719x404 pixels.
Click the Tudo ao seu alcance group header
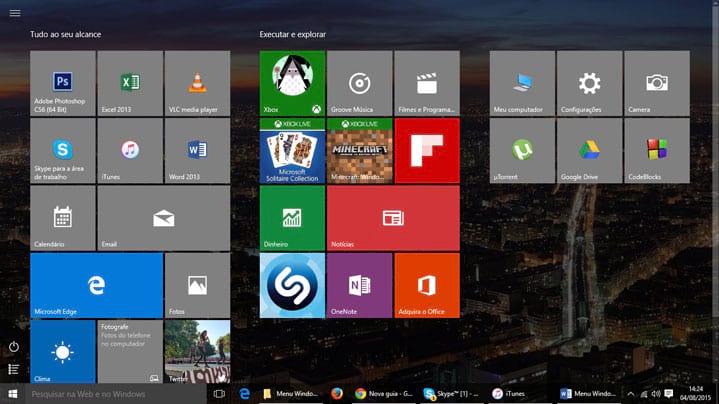click(66, 34)
